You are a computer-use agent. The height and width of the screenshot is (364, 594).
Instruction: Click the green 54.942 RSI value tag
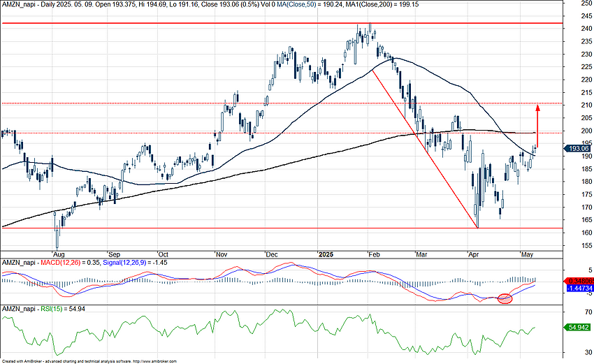(x=577, y=327)
